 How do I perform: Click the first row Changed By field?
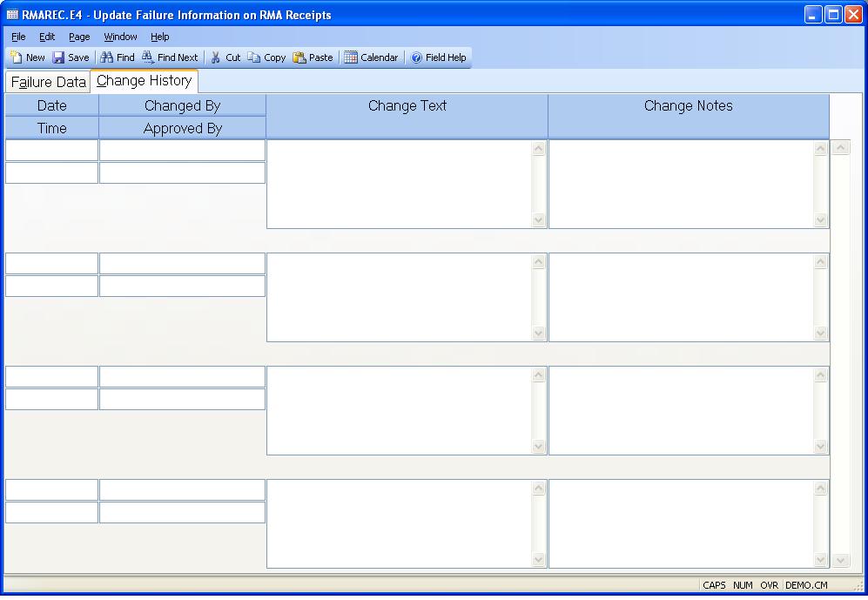pyautogui.click(x=182, y=151)
